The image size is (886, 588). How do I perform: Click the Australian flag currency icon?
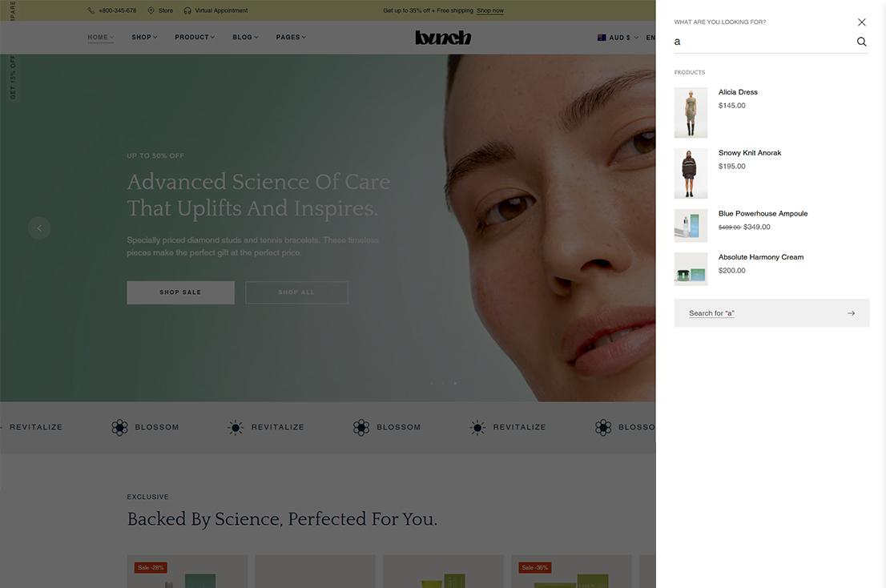pos(602,38)
